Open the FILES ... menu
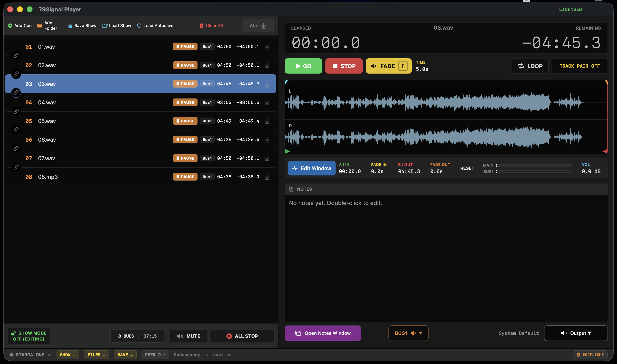Viewport: 617px width, 364px height. click(x=96, y=355)
